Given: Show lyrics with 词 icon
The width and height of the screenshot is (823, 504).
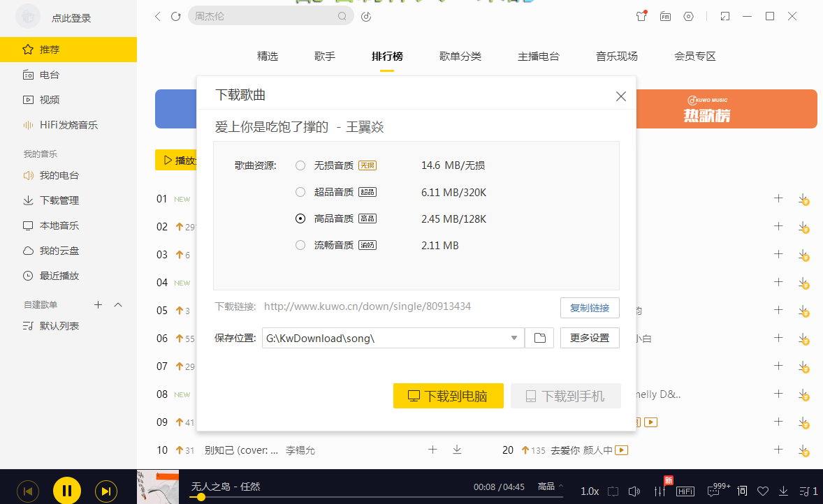Looking at the screenshot, I should pos(742,491).
